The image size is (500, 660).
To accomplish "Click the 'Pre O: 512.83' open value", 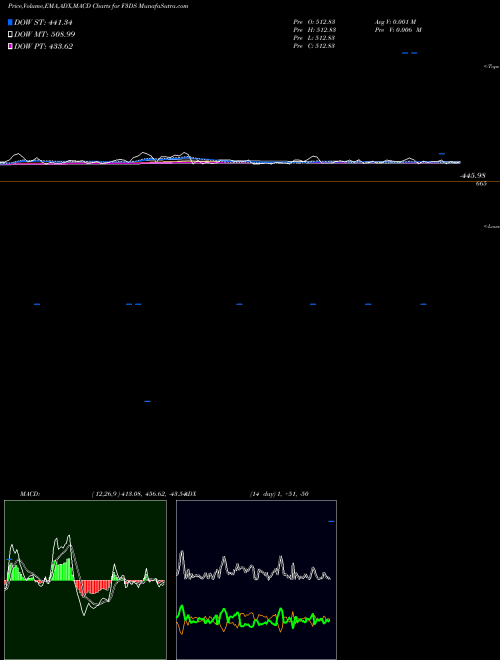I will [314, 22].
